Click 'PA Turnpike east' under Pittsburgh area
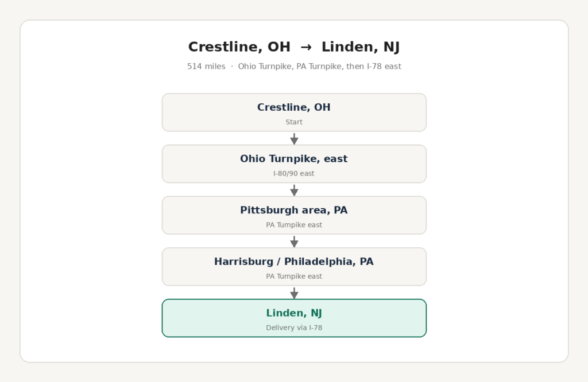Screen dimensions: 588x382 coord(294,225)
